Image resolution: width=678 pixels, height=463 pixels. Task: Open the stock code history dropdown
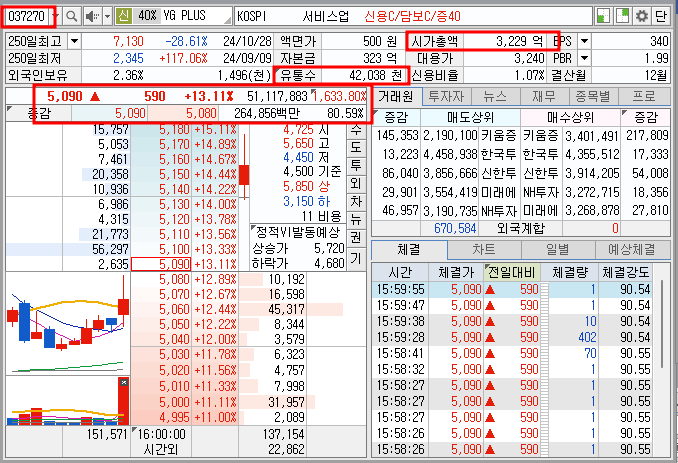pos(54,16)
